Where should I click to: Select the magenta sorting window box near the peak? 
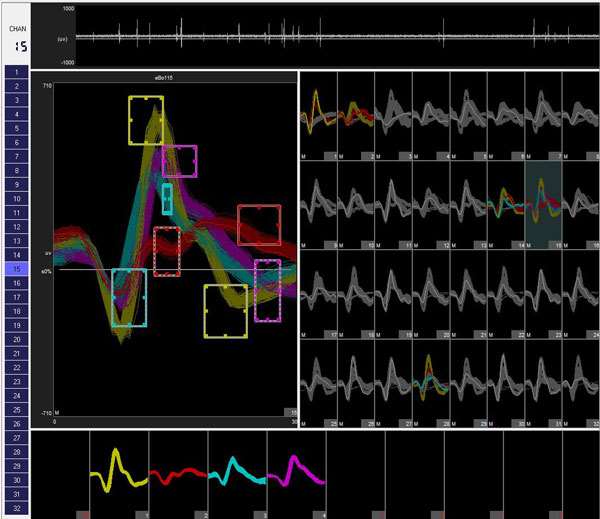pyautogui.click(x=179, y=160)
